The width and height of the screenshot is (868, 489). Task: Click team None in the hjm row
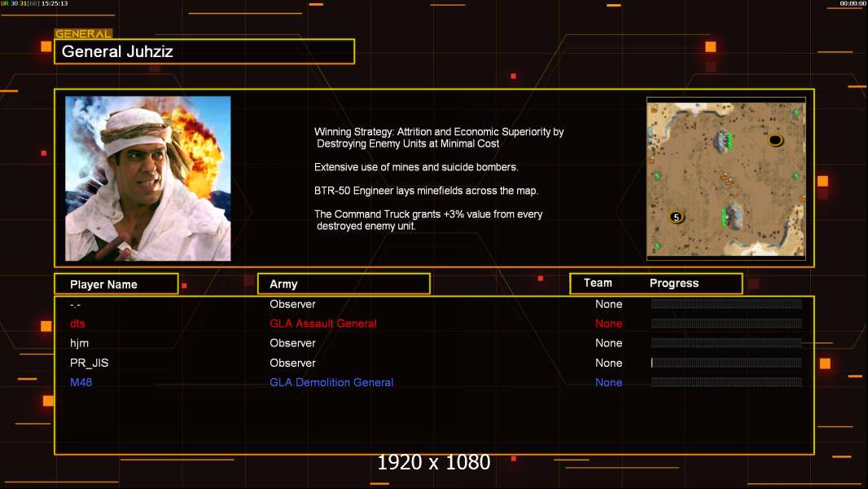coord(608,343)
